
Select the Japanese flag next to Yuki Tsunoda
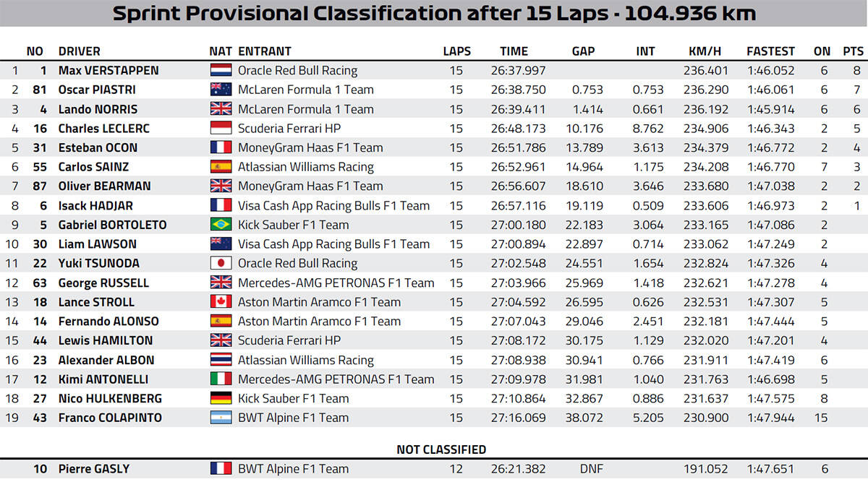click(x=221, y=263)
